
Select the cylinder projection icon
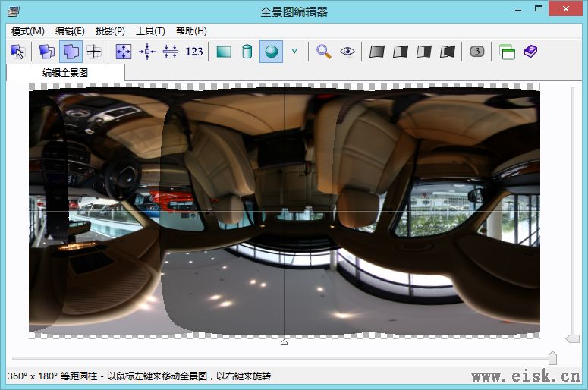(x=247, y=52)
